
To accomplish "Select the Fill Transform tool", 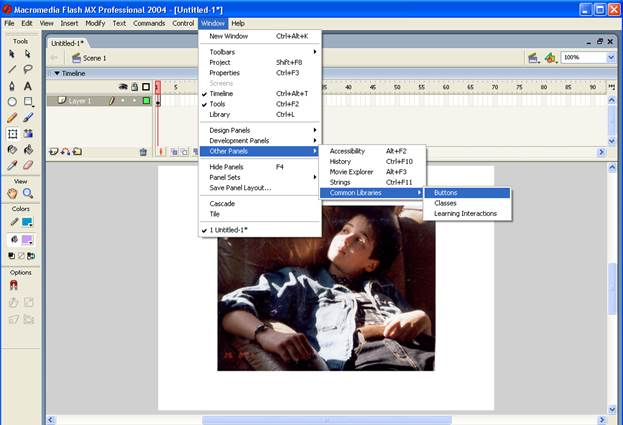I will click(28, 133).
